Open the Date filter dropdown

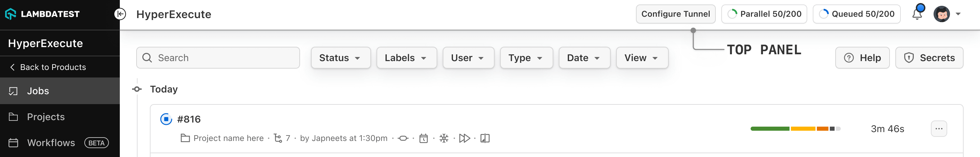[x=584, y=58]
